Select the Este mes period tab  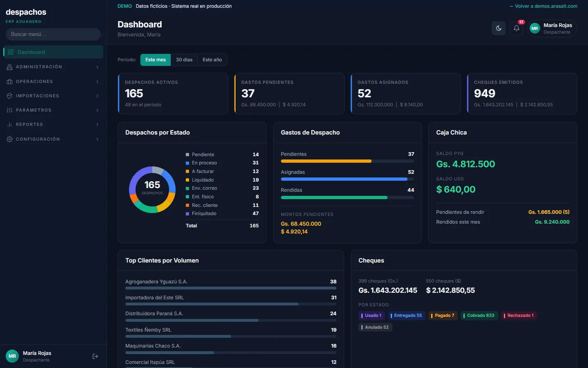(156, 60)
